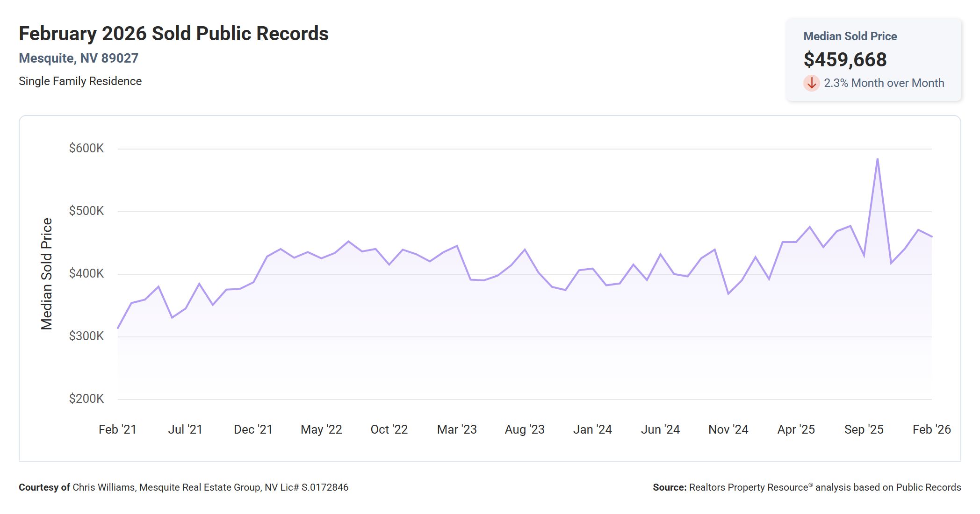Screen dimensions: 980x514
Task: Click the May '22 x-axis label
Action: (x=321, y=429)
